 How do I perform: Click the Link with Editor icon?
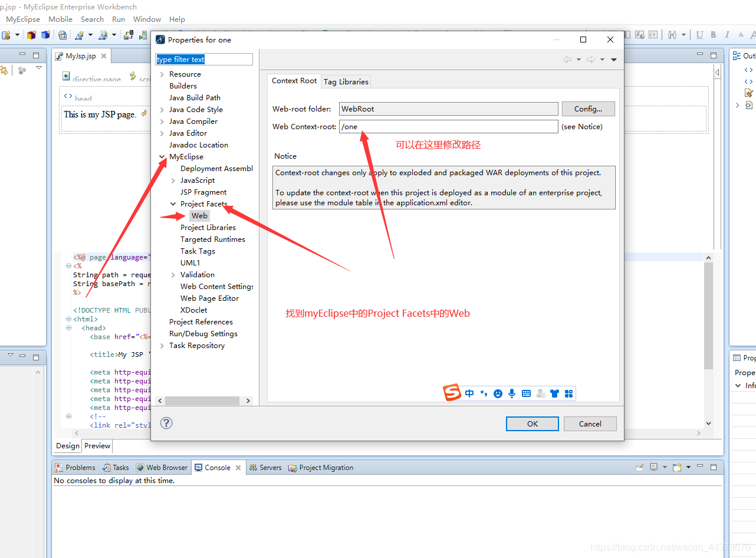[x=4, y=70]
